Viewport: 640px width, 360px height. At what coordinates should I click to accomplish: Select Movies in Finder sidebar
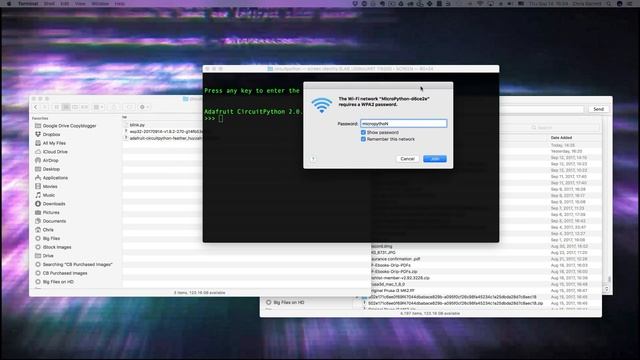pyautogui.click(x=46, y=186)
